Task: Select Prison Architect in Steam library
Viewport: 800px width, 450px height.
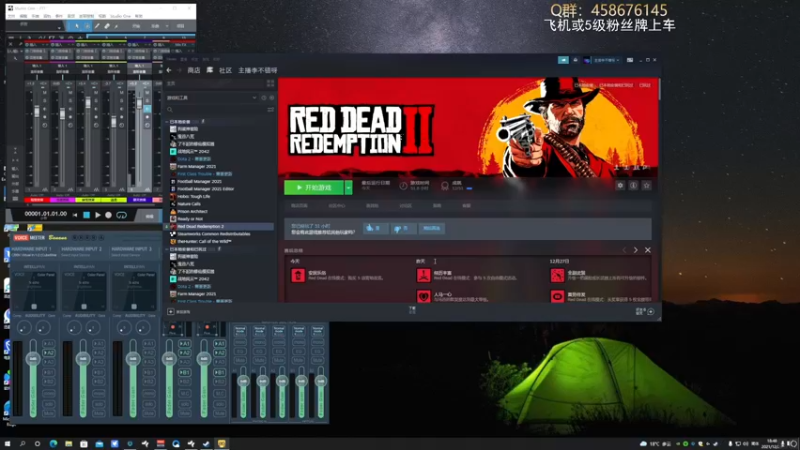Action: pyautogui.click(x=192, y=211)
